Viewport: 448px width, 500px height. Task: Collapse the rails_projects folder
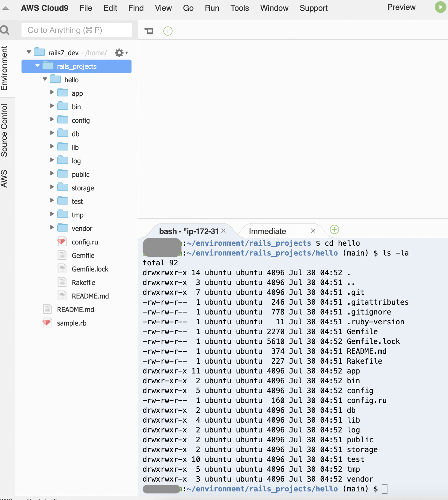(x=37, y=66)
